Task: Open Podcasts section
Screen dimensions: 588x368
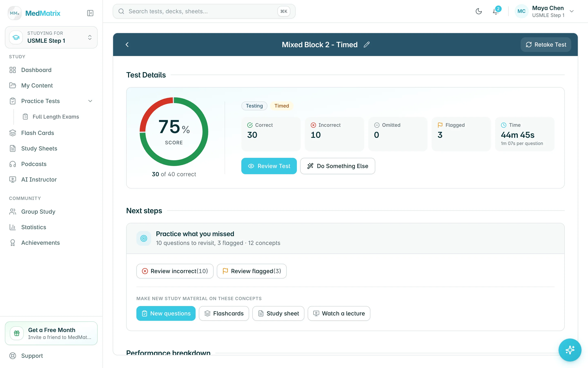Action: (51, 164)
